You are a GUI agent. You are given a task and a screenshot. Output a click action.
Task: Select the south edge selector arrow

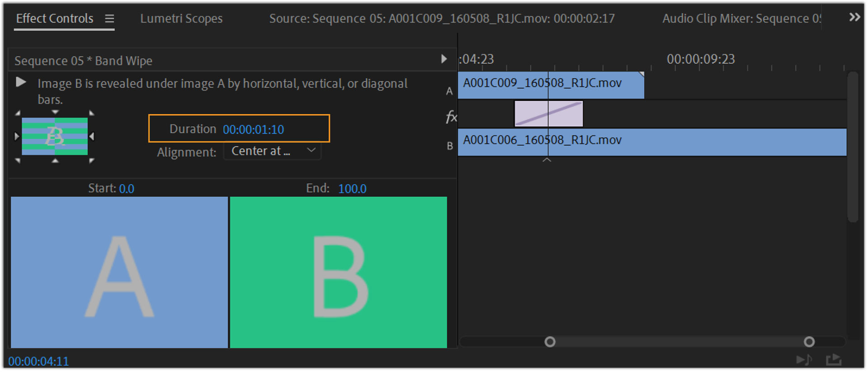[55, 161]
